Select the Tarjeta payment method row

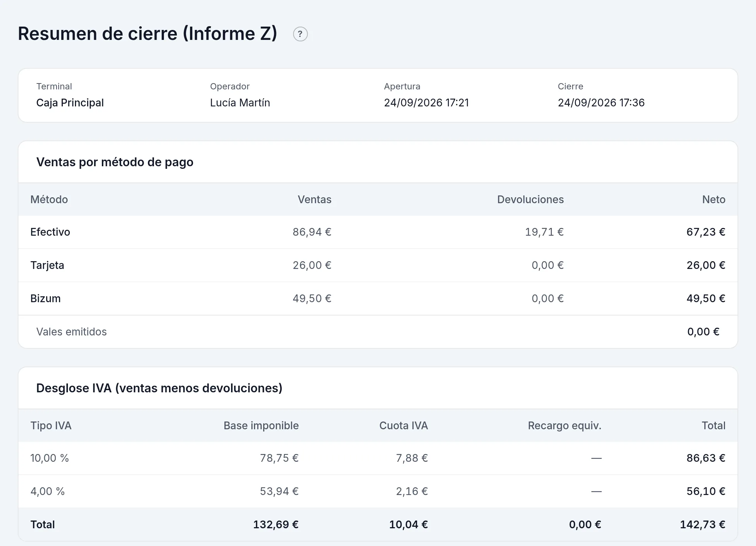pyautogui.click(x=378, y=265)
